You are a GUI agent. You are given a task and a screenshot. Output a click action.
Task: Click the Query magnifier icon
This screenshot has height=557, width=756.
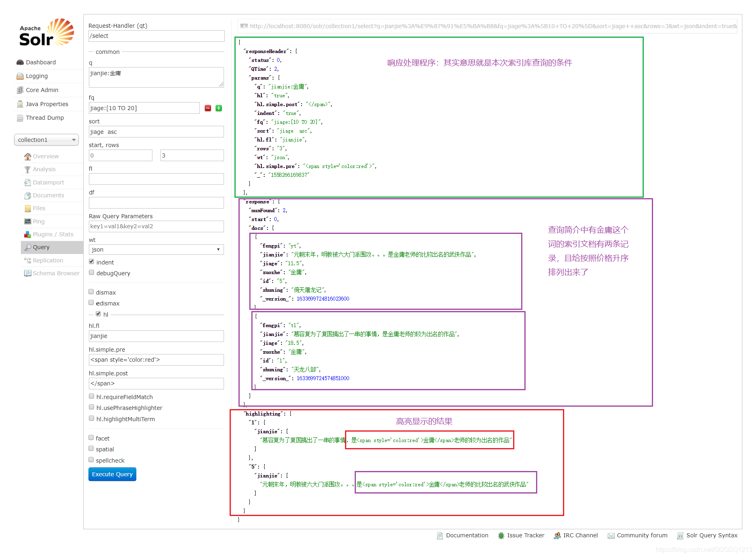[x=27, y=247]
